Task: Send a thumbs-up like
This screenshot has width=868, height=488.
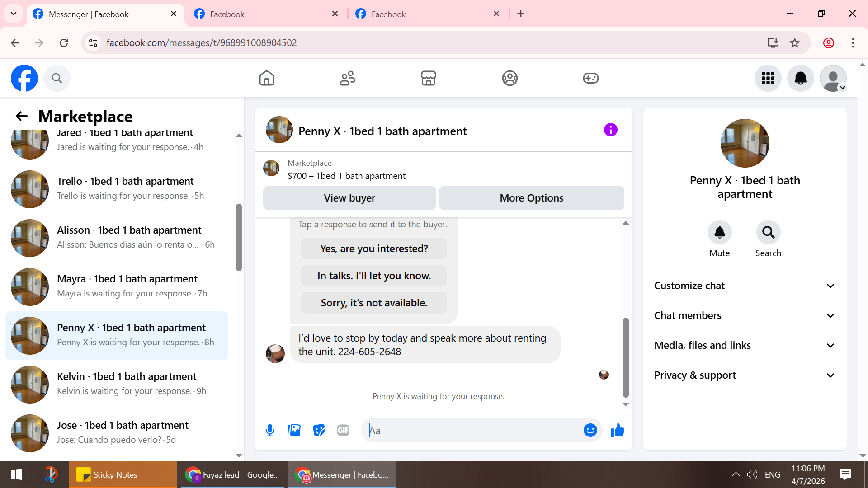Action: (617, 431)
